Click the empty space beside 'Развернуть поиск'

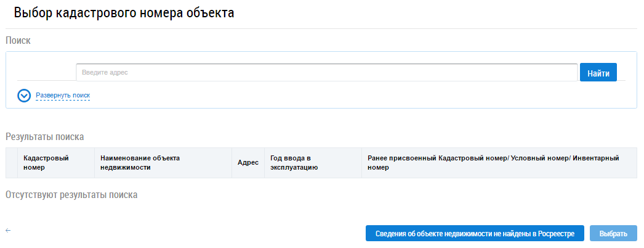pyautogui.click(x=308, y=96)
